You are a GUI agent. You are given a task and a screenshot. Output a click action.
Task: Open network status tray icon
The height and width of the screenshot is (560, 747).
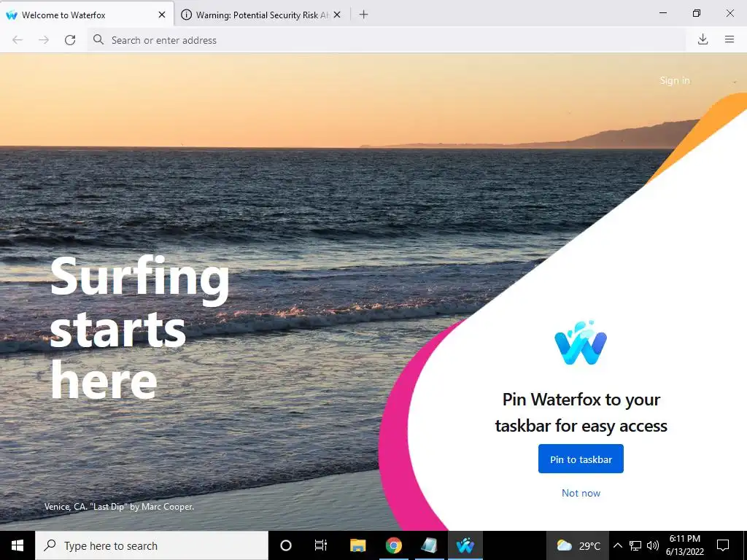(635, 545)
